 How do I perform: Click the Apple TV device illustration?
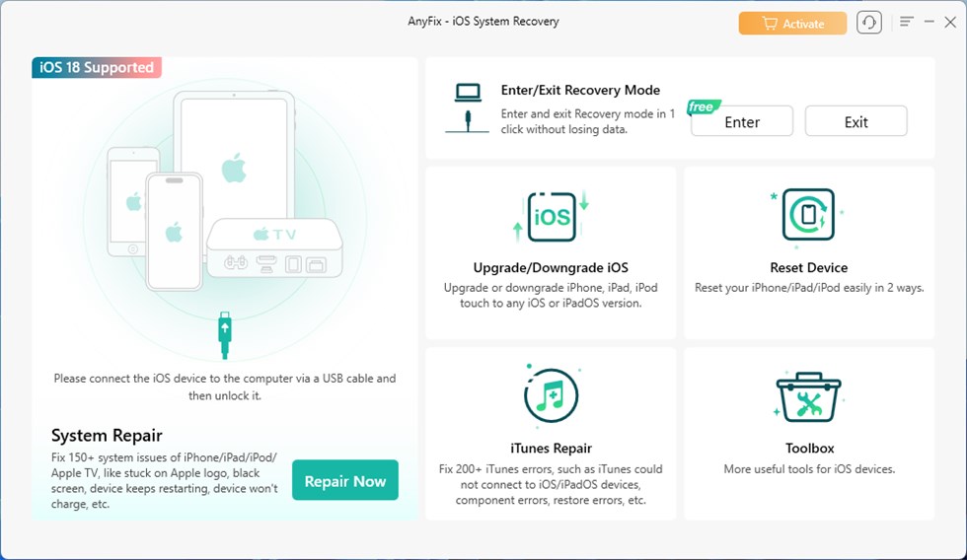pos(274,247)
